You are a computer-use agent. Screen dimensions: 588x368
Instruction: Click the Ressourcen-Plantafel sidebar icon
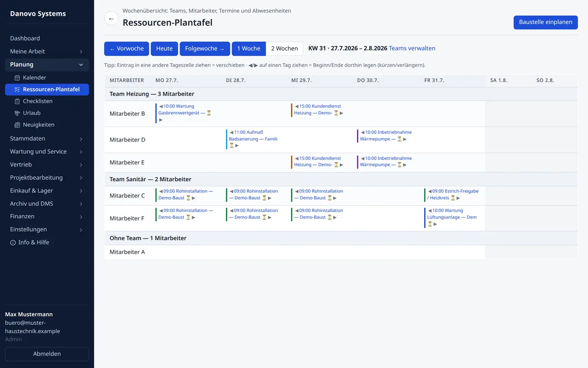tap(17, 90)
